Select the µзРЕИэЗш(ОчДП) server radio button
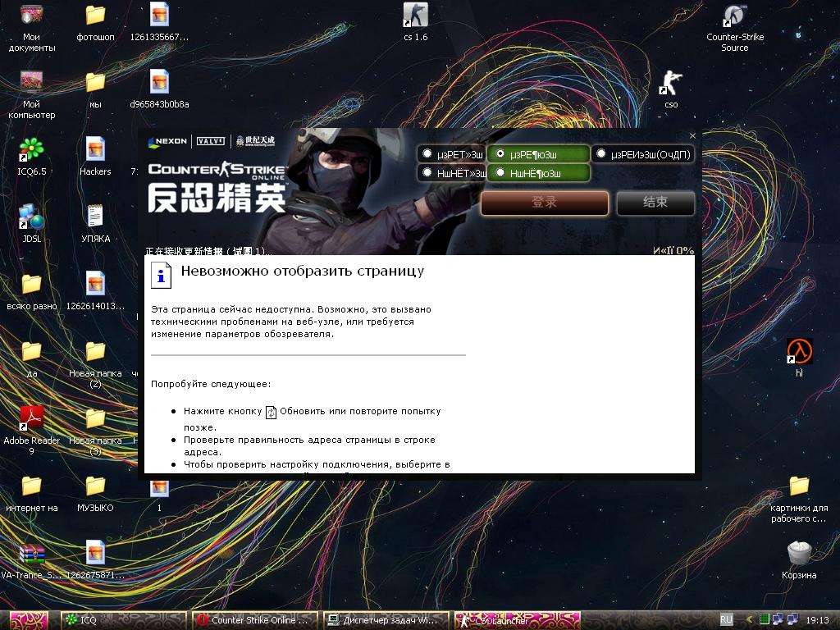The image size is (840, 630). (601, 153)
